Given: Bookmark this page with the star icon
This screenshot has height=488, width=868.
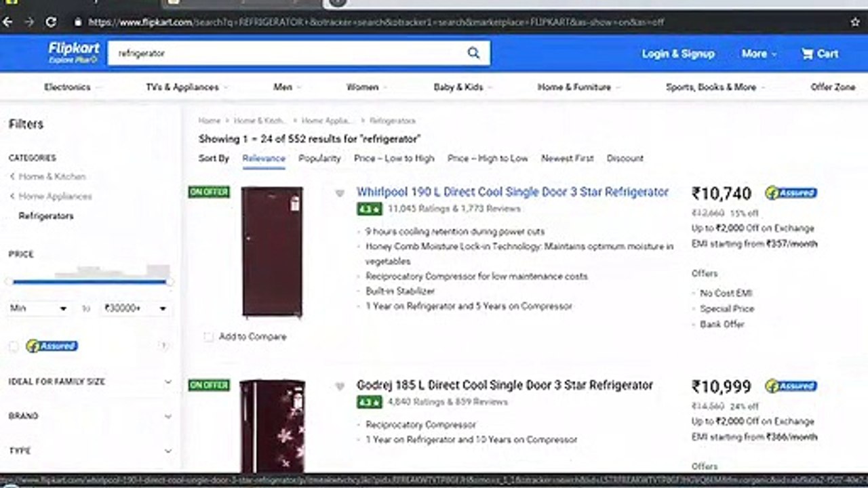Looking at the screenshot, I should 855,22.
